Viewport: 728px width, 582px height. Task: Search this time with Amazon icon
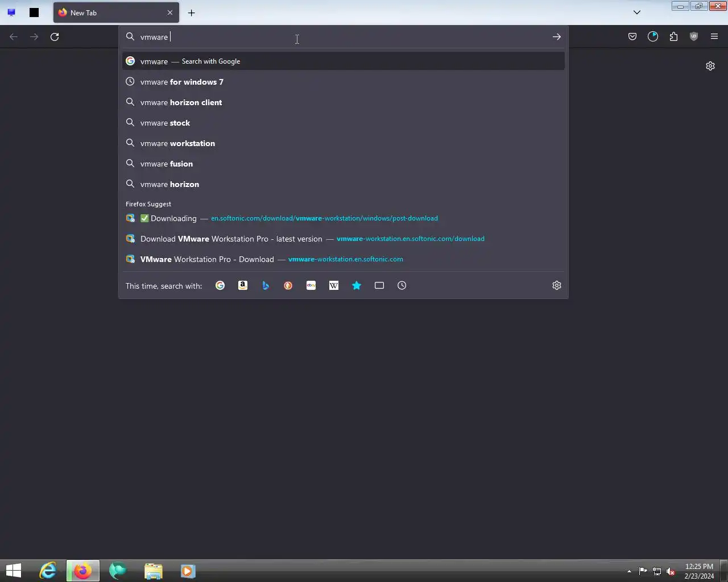point(243,286)
